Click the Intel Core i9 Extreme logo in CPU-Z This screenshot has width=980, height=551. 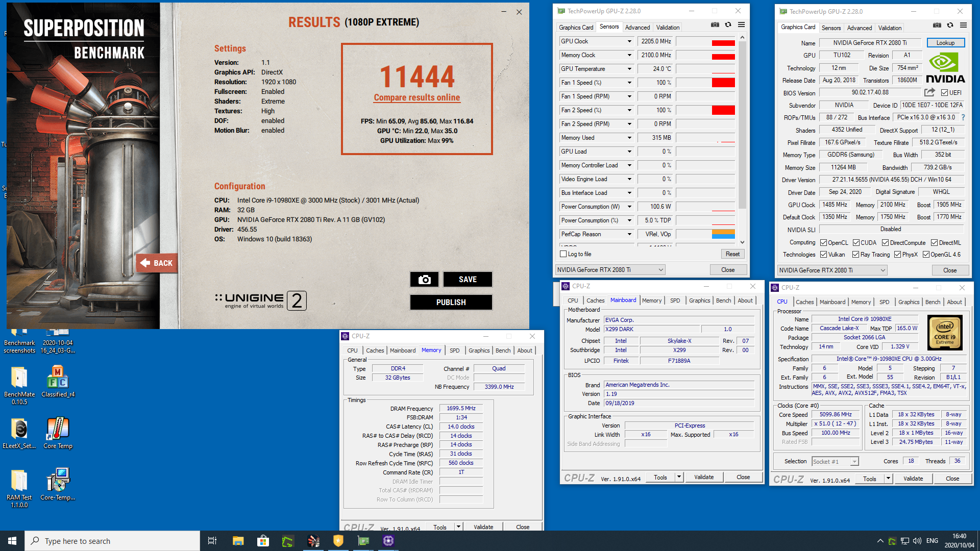click(945, 332)
